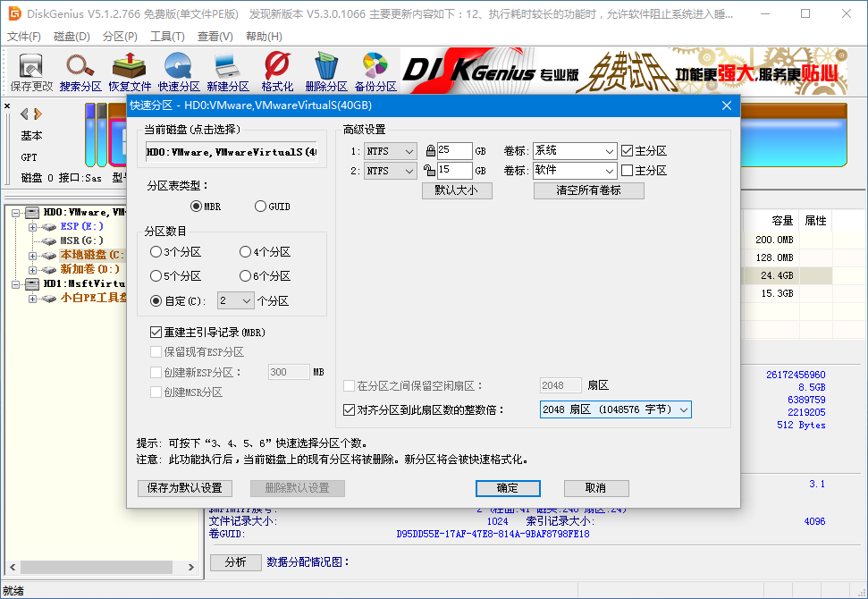Click the 确定 button to confirm
Viewport: 868px width, 599px height.
tap(508, 488)
